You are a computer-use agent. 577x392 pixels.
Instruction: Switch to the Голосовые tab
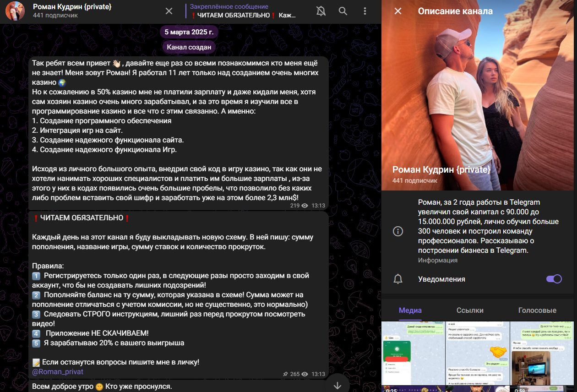point(537,310)
